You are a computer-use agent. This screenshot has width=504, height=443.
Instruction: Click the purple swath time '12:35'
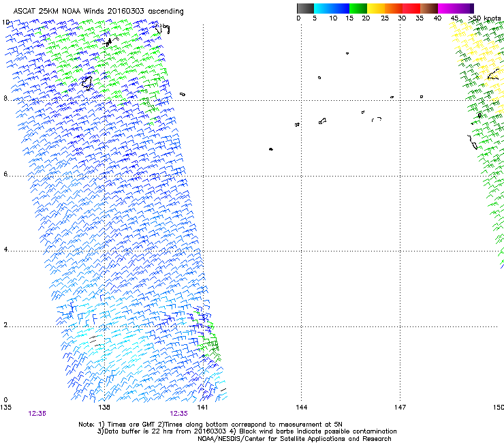coord(178,414)
